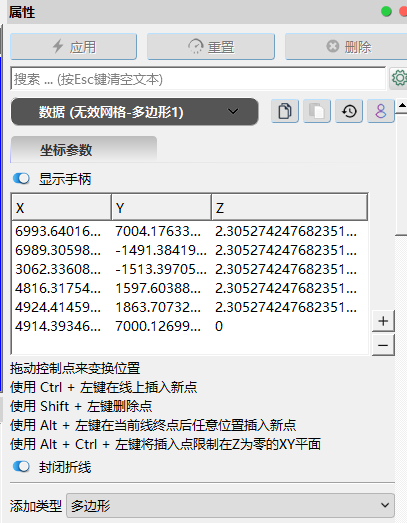Click the 删除 button
The width and height of the screenshot is (407, 523).
[347, 46]
